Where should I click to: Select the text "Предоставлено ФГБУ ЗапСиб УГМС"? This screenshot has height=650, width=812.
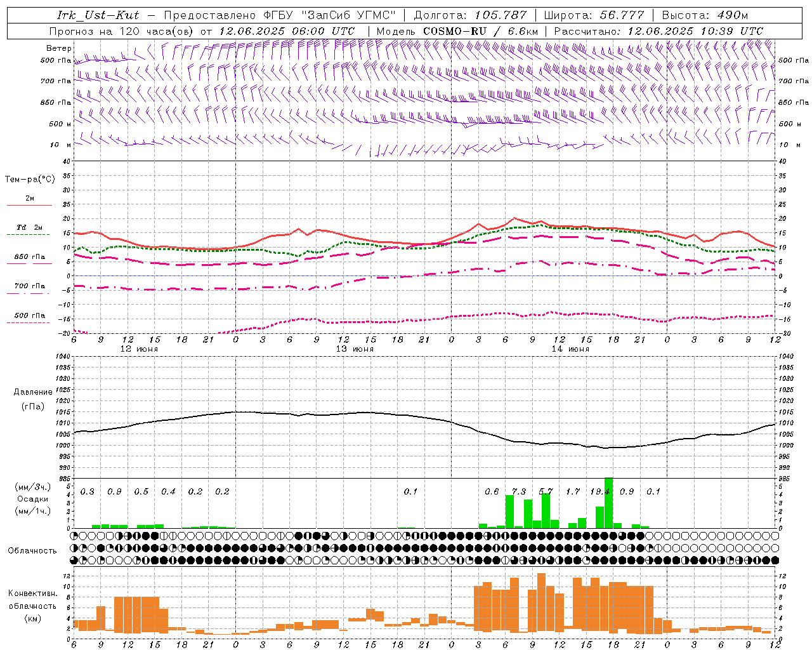click(280, 15)
